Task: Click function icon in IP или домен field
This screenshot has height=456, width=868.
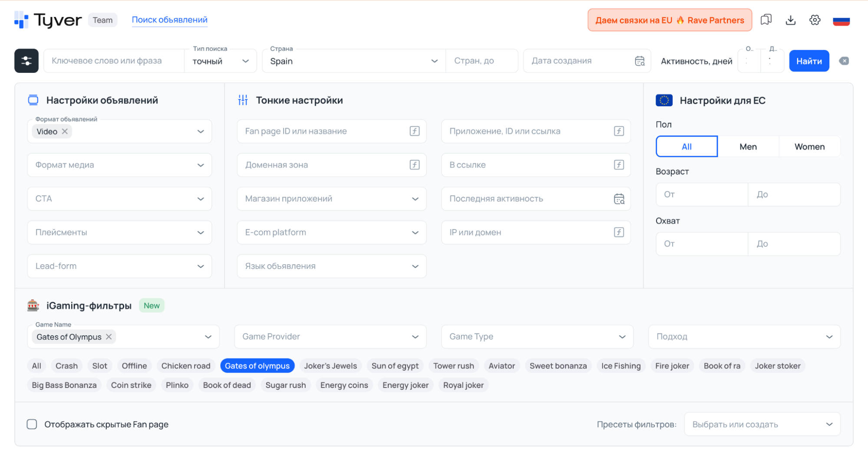Action: pyautogui.click(x=619, y=232)
